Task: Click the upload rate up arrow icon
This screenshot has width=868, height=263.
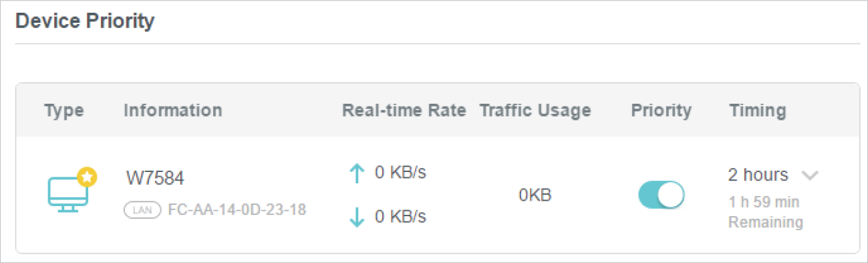Action: point(357,174)
